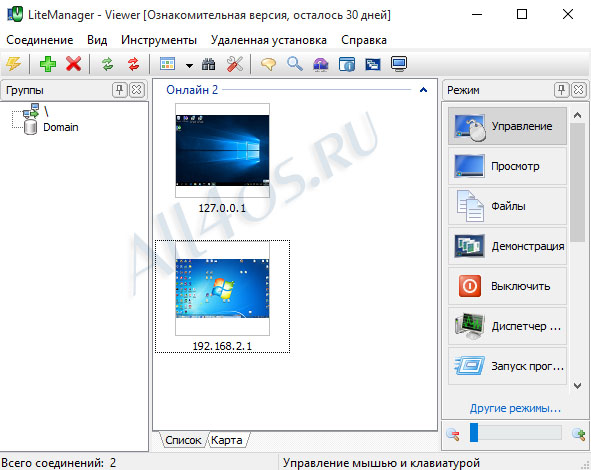The height and width of the screenshot is (470, 591).
Task: Delete connection using the red X icon
Action: pos(73,64)
